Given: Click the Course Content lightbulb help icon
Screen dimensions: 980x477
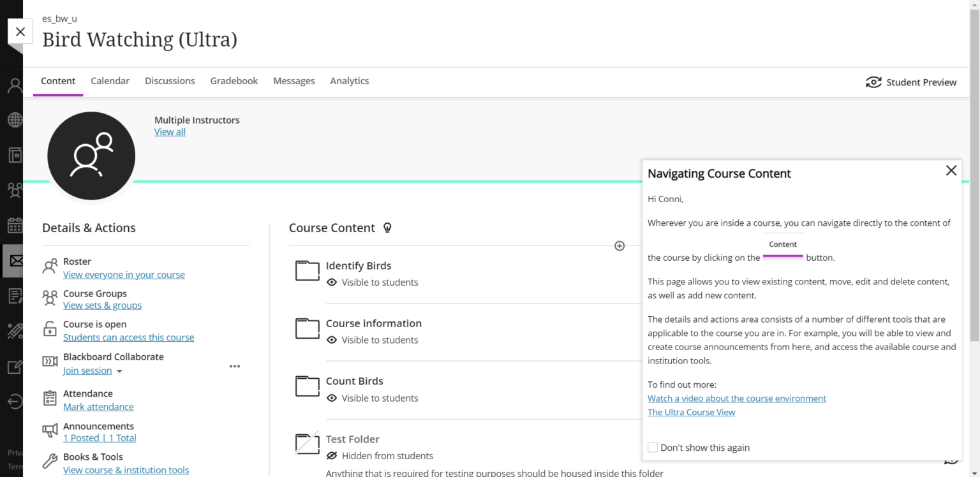Looking at the screenshot, I should [387, 228].
